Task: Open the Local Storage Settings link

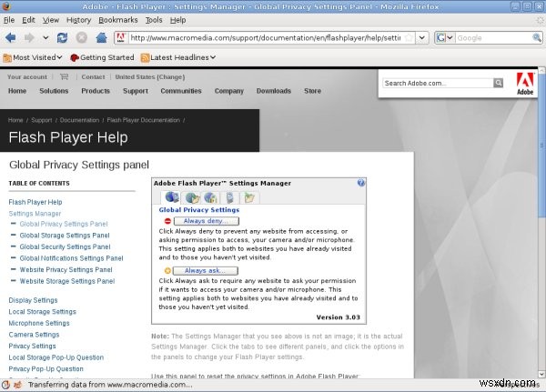Action: coord(42,312)
